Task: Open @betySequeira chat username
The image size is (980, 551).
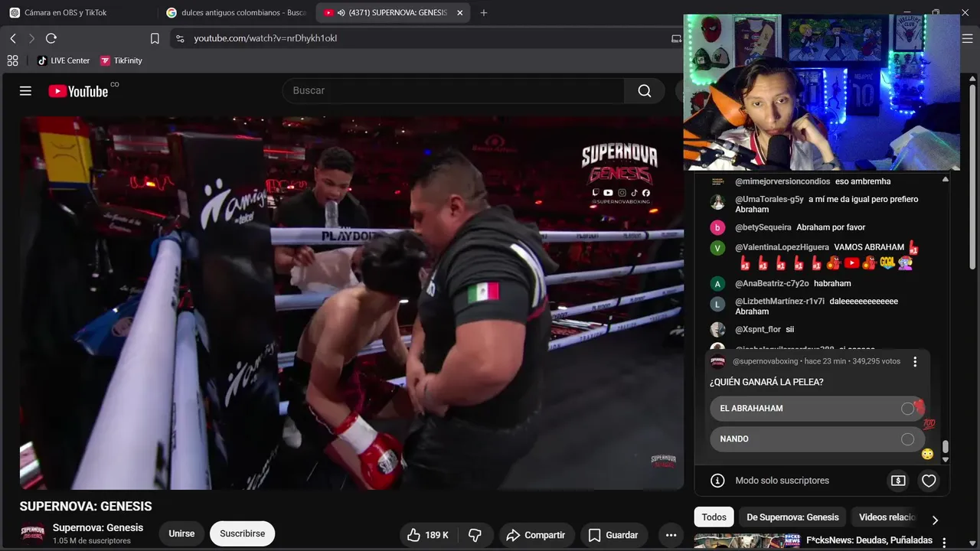Action: [x=763, y=227]
